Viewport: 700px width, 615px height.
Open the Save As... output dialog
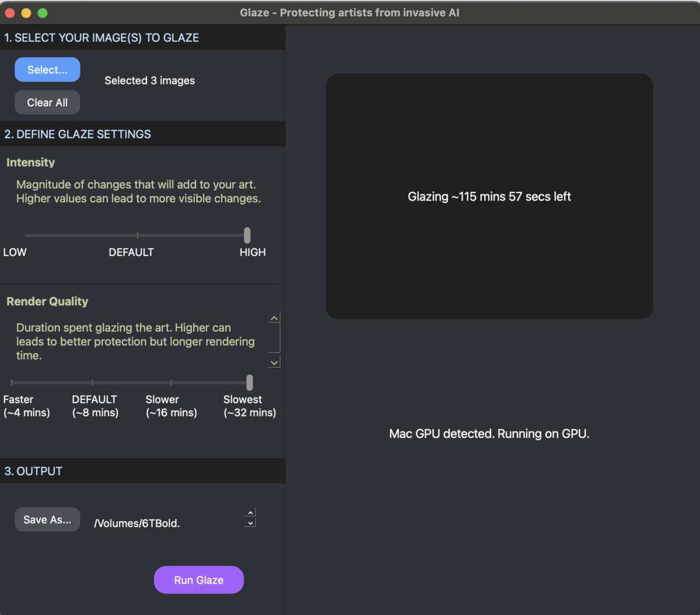pos(47,519)
